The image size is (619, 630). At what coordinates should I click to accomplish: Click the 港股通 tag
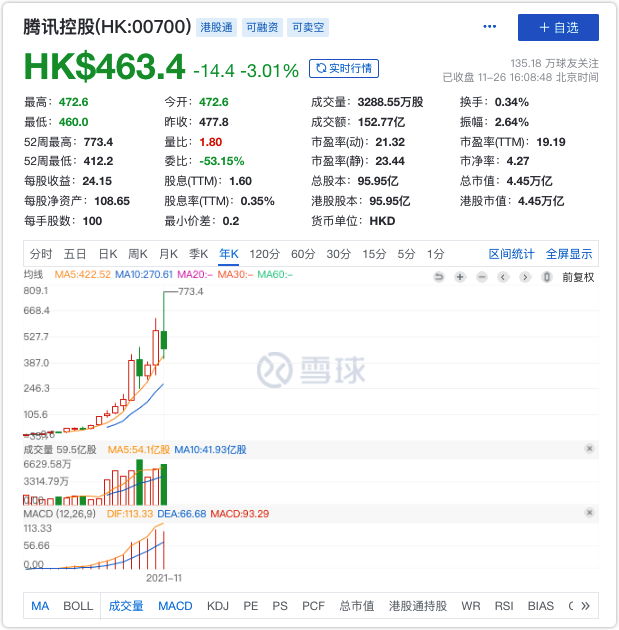point(217,27)
